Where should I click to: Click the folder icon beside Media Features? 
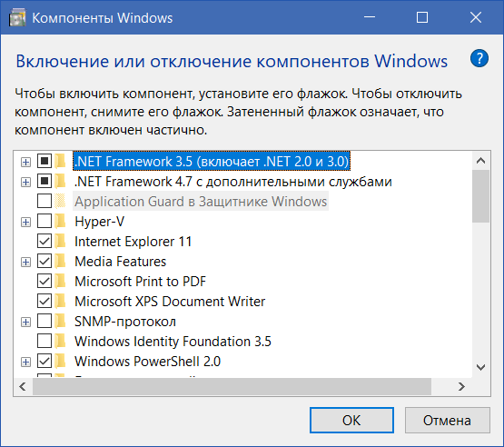pos(60,261)
